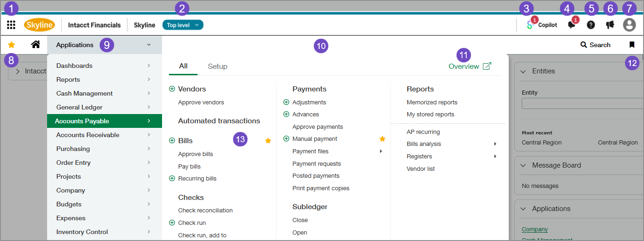Open the Dashboards menu item
Screen dimensions: 644x241
coord(104,66)
